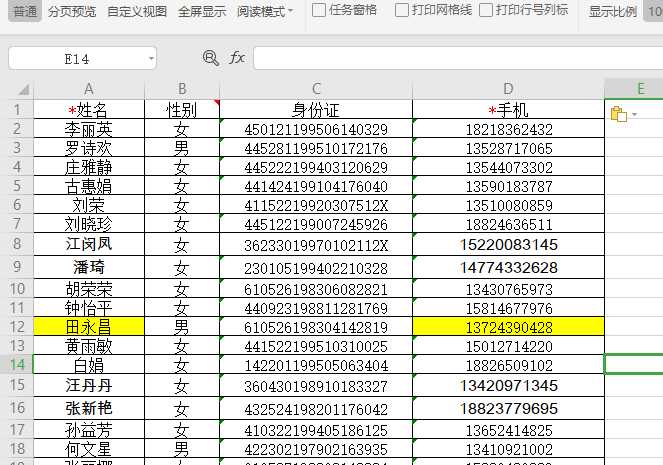663x465 pixels.
Task: Click the zoom search icon beside fx
Action: tap(211, 58)
